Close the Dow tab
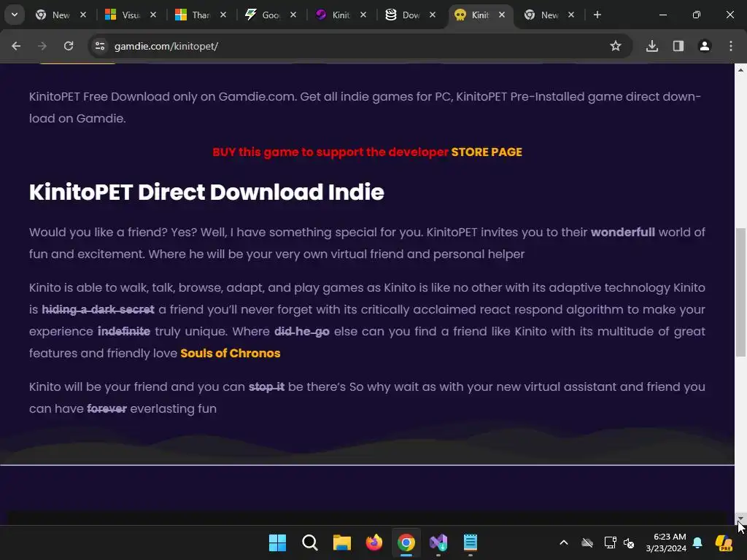 pyautogui.click(x=432, y=15)
